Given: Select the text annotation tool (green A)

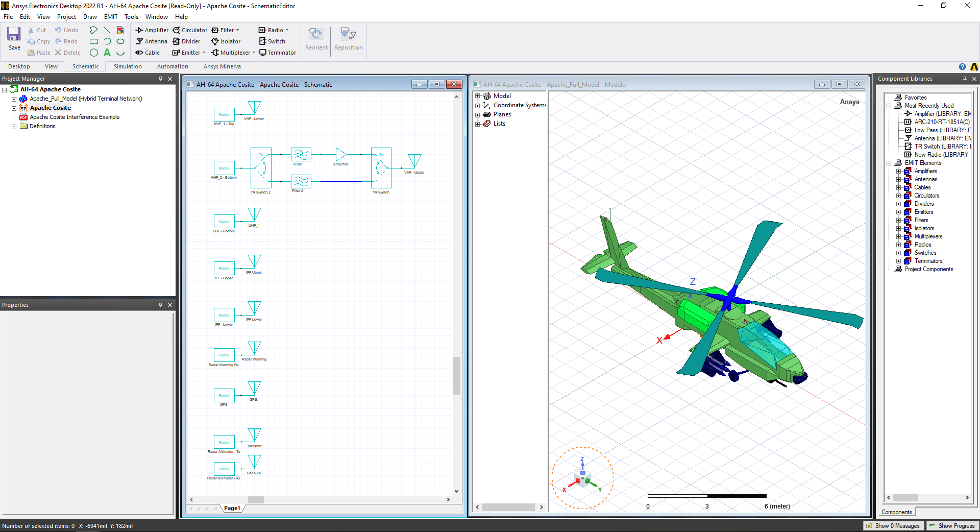Looking at the screenshot, I should pos(107,53).
